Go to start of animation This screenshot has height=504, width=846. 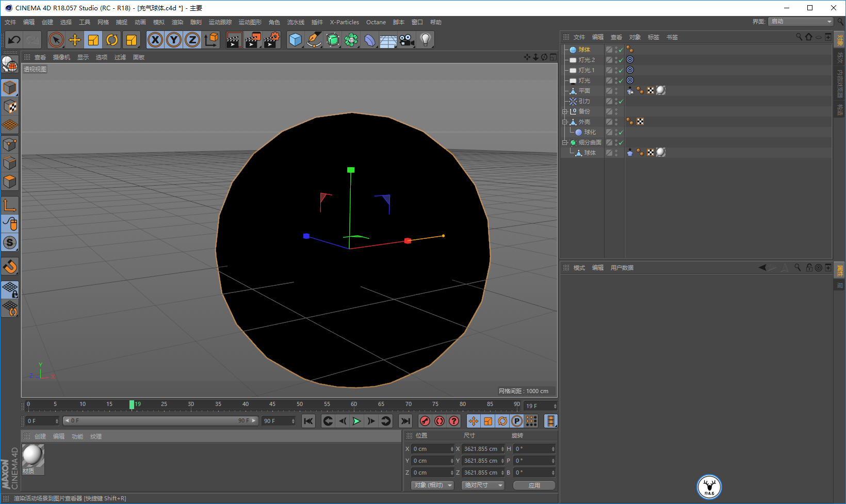coord(308,421)
